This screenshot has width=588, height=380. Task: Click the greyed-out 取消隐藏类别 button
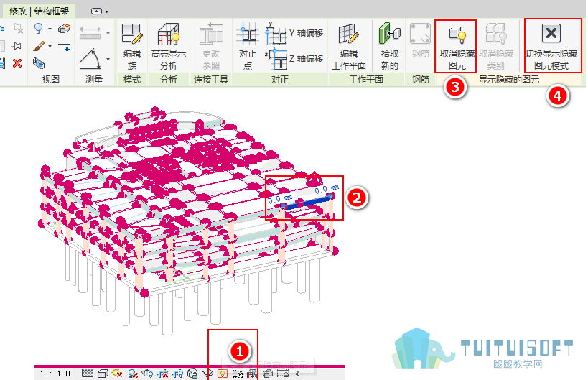point(496,47)
